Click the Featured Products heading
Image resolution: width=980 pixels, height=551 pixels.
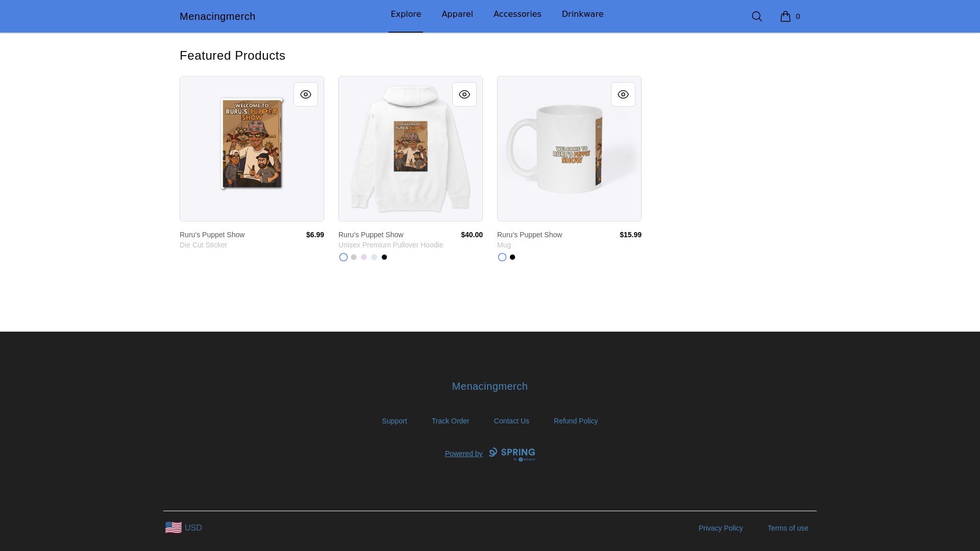(x=232, y=56)
